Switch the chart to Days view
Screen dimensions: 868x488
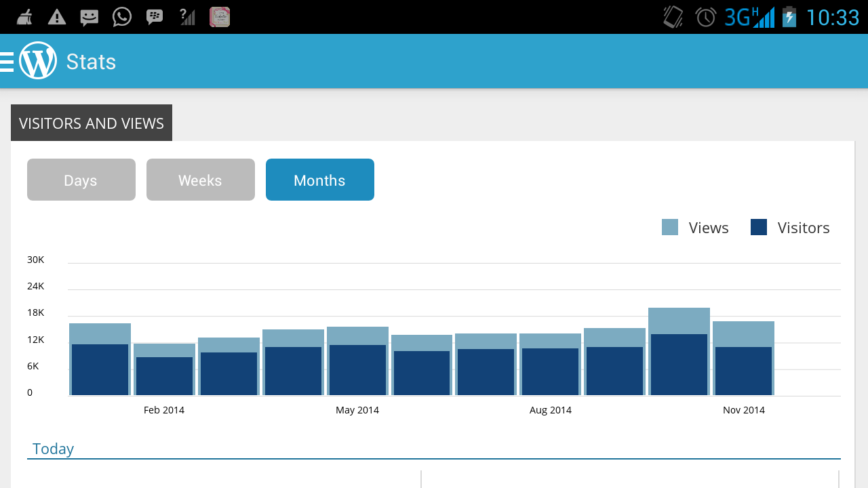coord(81,180)
